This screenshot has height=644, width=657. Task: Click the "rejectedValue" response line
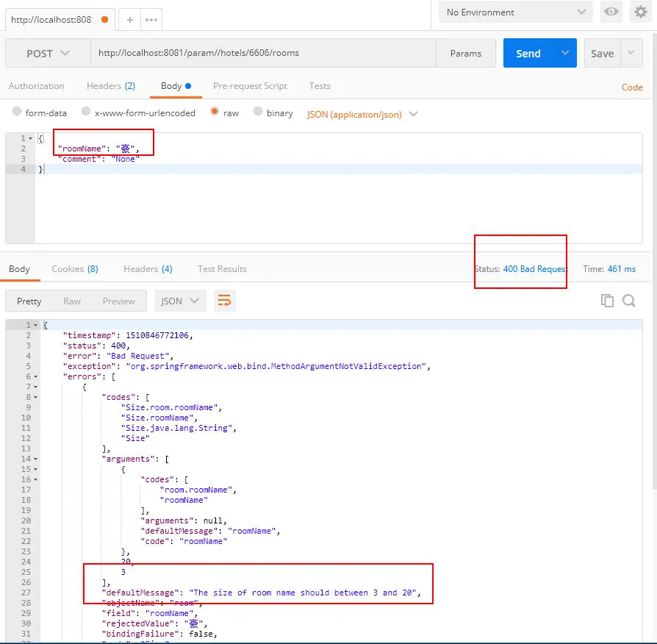(154, 623)
